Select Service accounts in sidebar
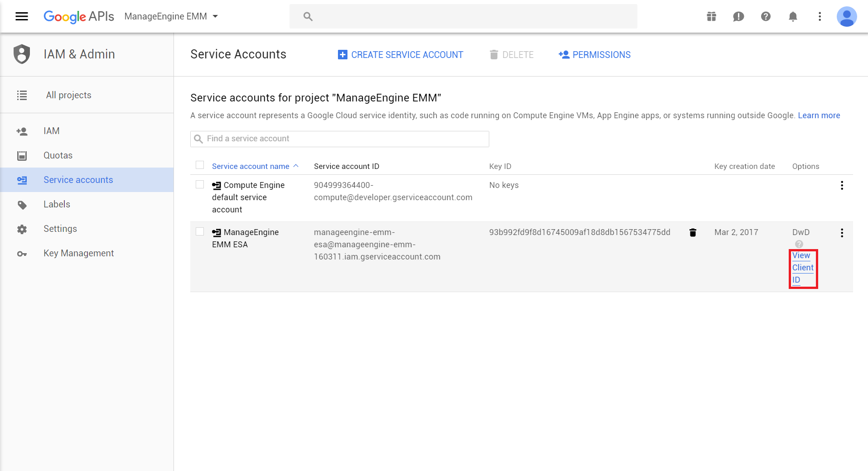 [87, 180]
